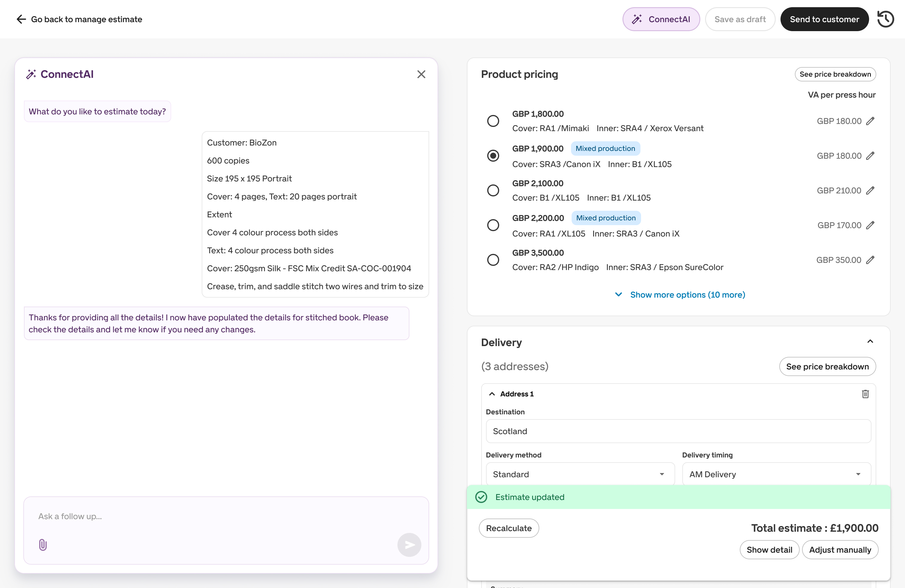905x588 pixels.
Task: Choose the GBP 3,500.00 HP Indigo option
Action: click(x=493, y=260)
